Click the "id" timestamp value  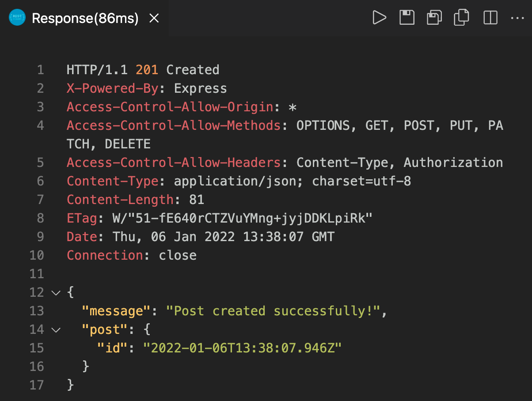pos(242,348)
